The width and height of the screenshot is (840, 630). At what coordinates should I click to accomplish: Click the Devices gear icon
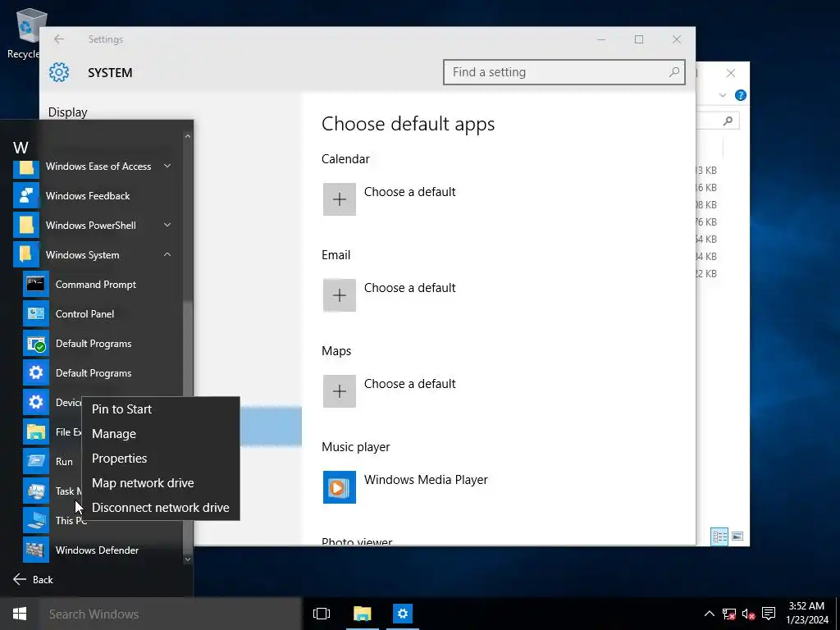pos(36,402)
